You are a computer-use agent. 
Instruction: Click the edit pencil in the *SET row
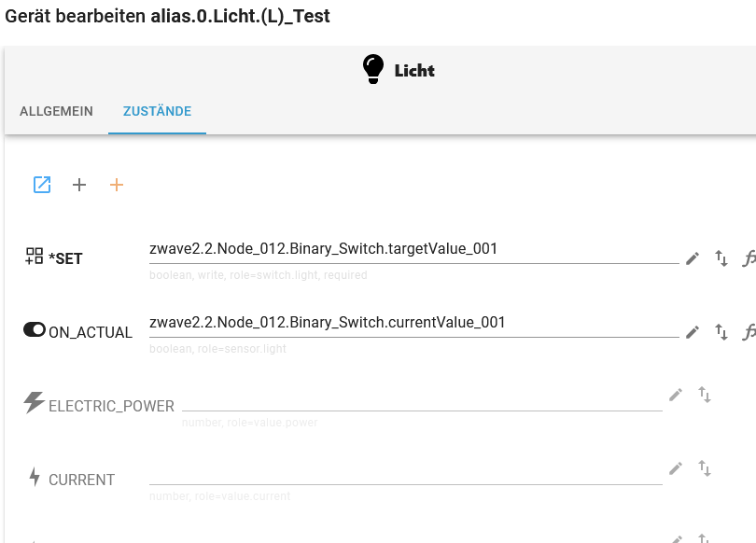point(693,258)
